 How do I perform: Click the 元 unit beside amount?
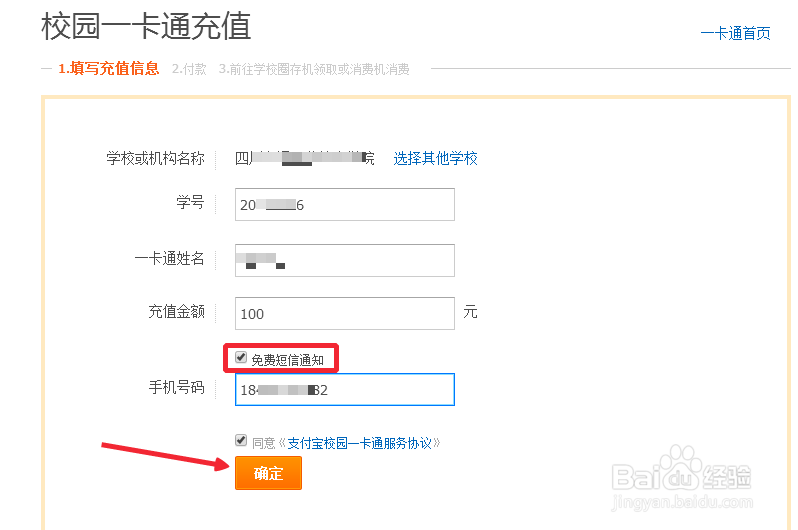(470, 312)
